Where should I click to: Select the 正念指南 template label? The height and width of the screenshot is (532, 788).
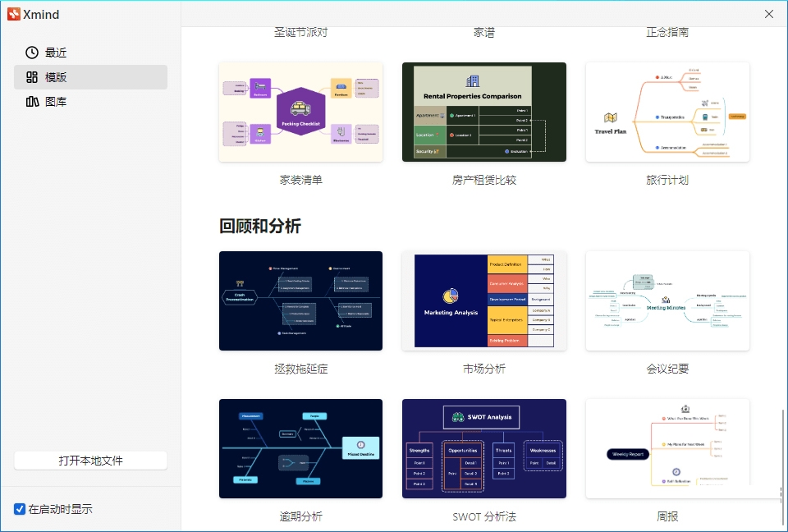pos(667,32)
